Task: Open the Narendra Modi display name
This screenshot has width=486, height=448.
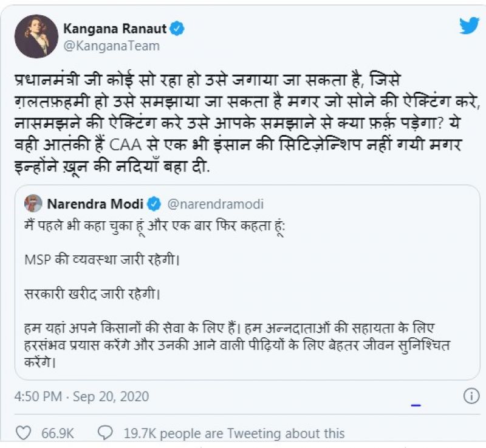Action: click(x=96, y=203)
